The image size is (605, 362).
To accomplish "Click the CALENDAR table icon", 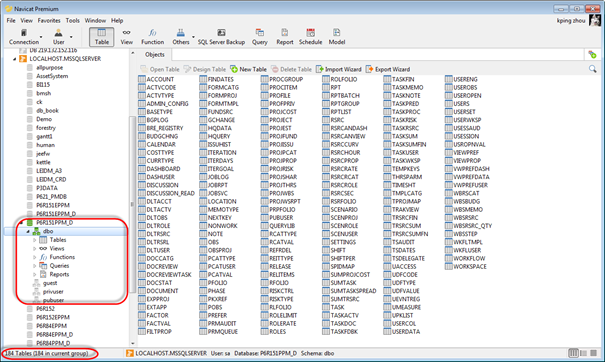I will [x=142, y=144].
